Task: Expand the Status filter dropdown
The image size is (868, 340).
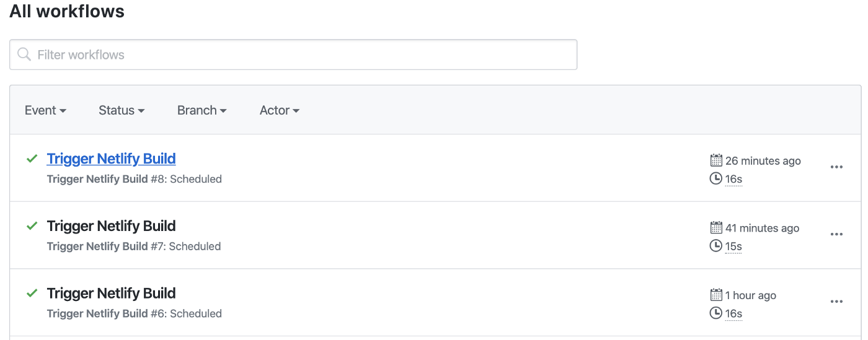Action: point(122,110)
